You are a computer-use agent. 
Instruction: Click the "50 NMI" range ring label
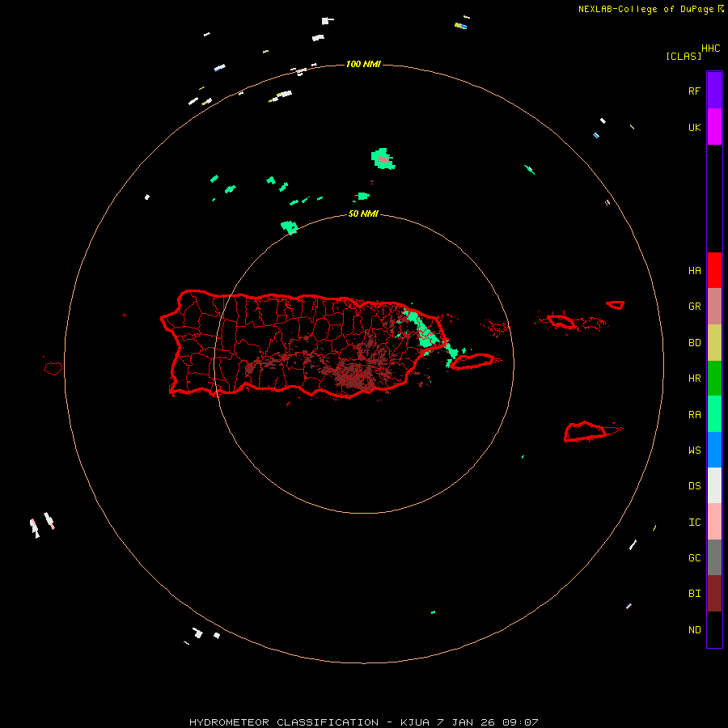click(363, 214)
